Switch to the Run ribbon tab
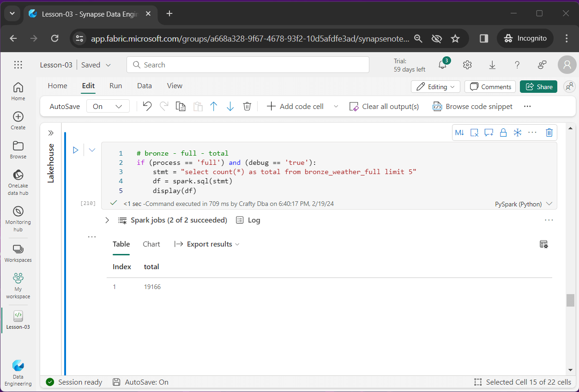 pos(115,86)
